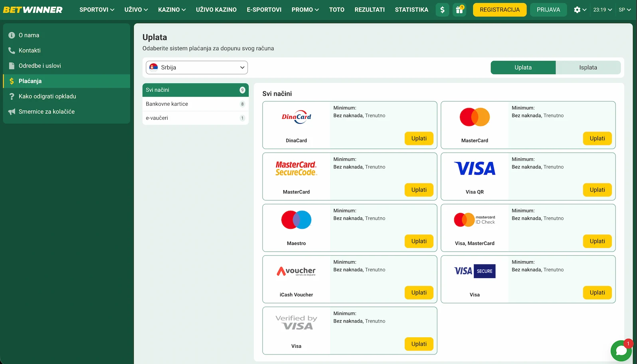Open the settings gear menu
This screenshot has width=637, height=364.
580,10
